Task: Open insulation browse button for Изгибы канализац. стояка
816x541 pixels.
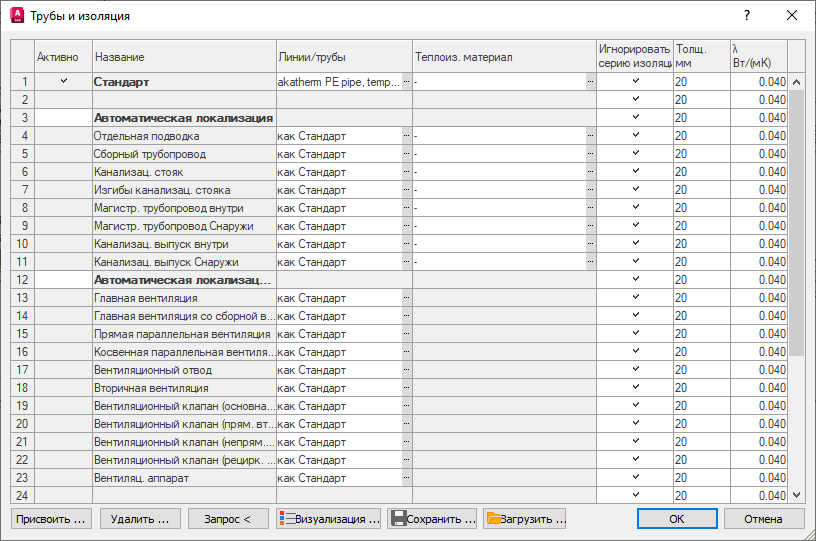Action: click(x=590, y=190)
